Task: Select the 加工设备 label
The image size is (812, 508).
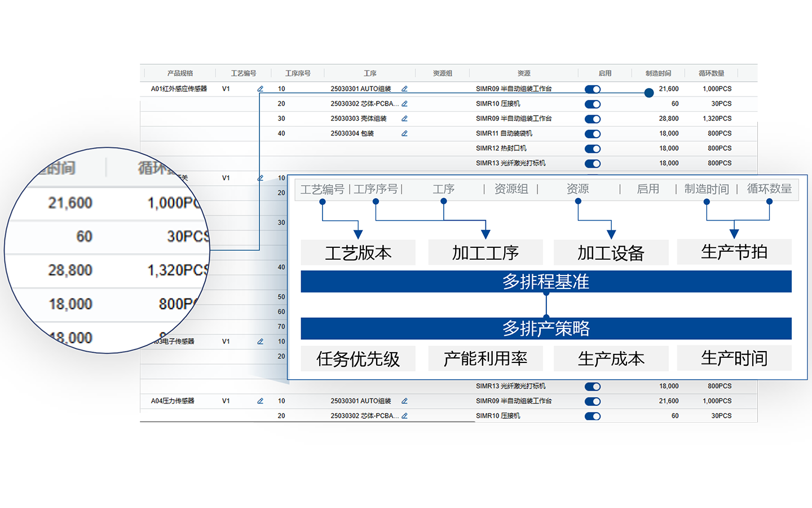Action: coord(611,252)
